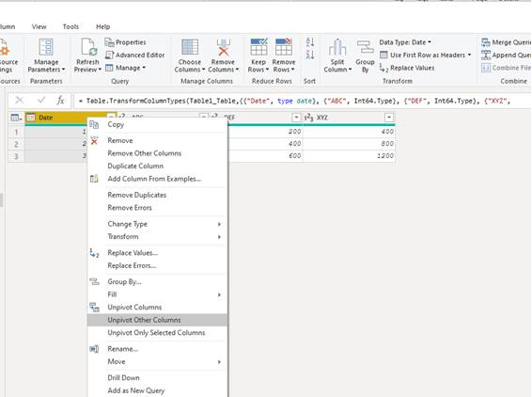The height and width of the screenshot is (397, 532).
Task: Select Unpivot Only Selected Columns
Action: point(157,333)
